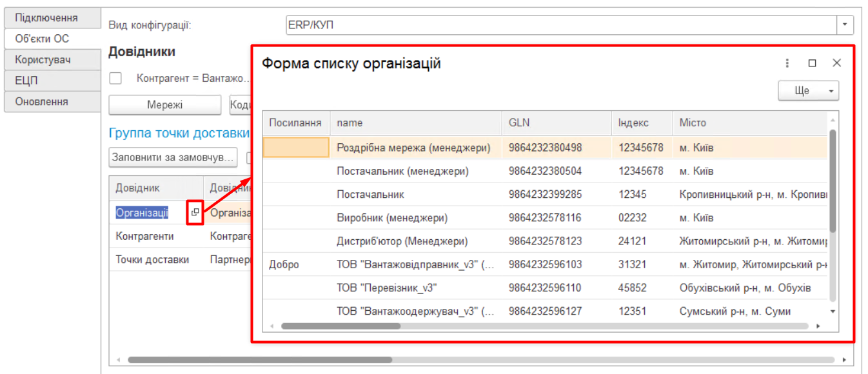The height and width of the screenshot is (374, 868).
Task: Expand the Вид конфігурації dropdown
Action: 845,25
